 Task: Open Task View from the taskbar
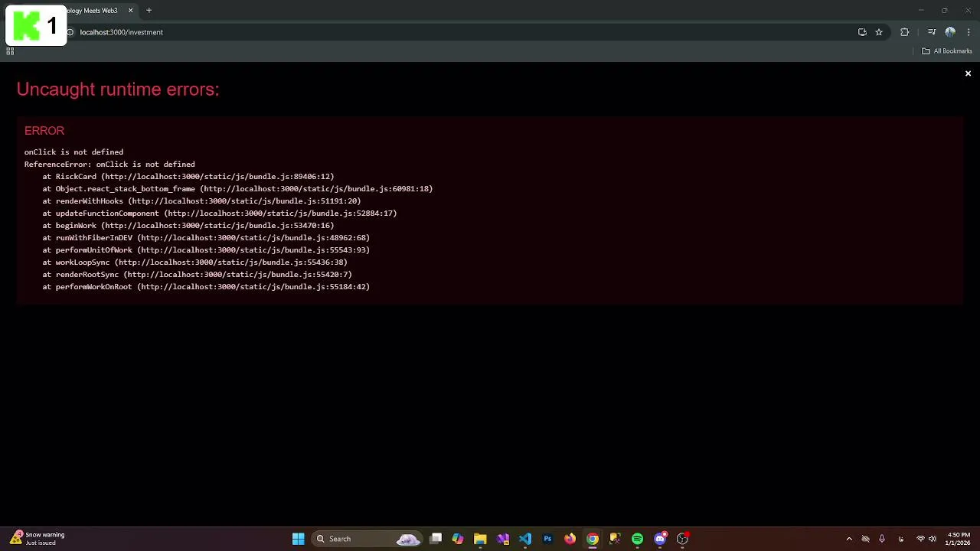click(x=436, y=539)
